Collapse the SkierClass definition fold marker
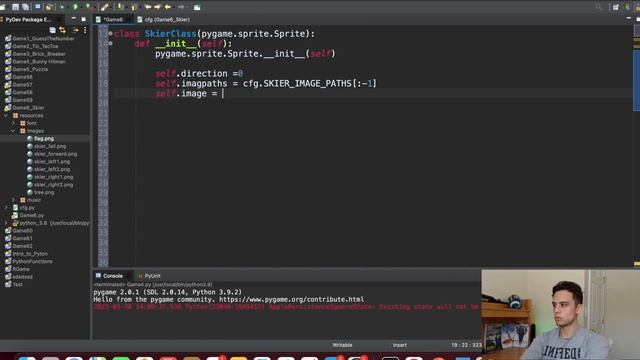 click(x=110, y=33)
